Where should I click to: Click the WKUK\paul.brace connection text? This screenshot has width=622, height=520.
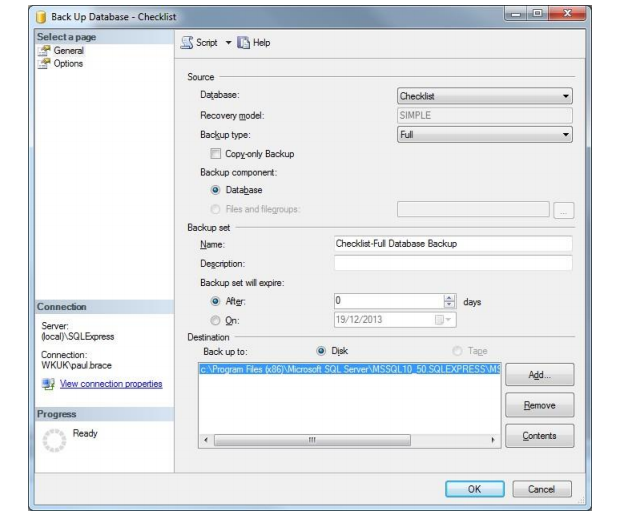pyautogui.click(x=77, y=365)
